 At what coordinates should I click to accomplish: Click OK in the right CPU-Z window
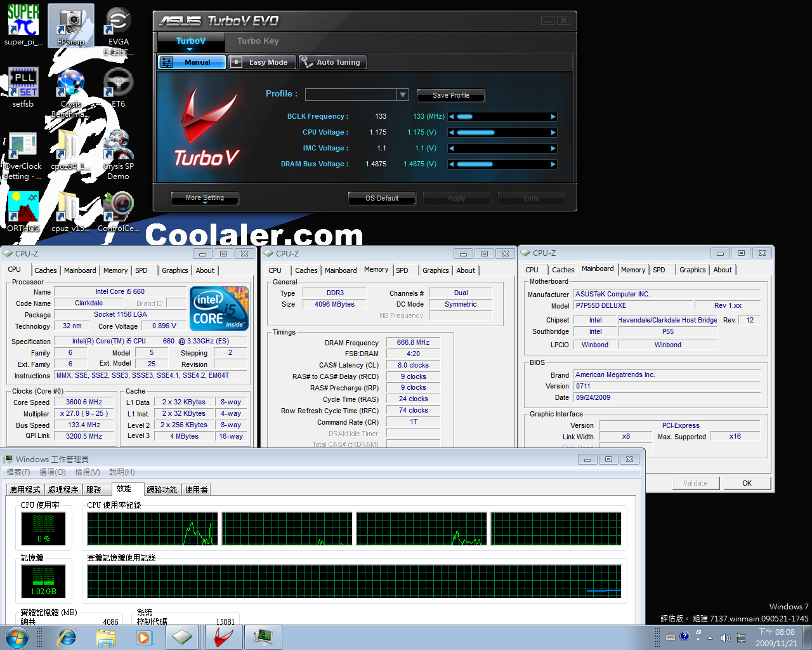click(x=747, y=483)
